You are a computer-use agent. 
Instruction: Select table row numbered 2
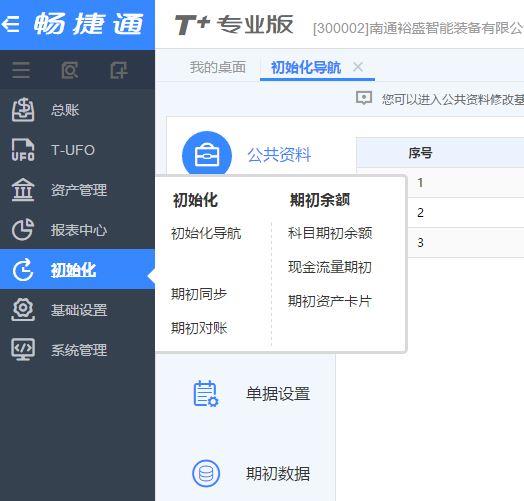point(466,213)
